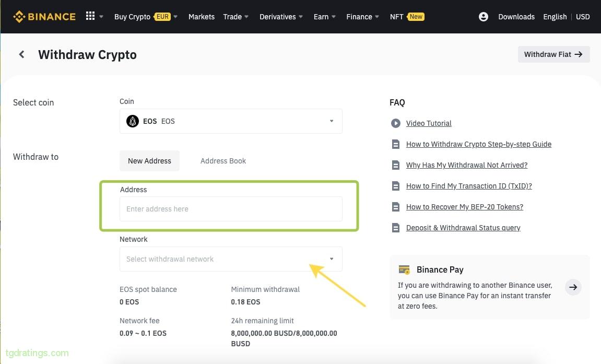Click the Binance Pay card icon
The image size is (601, 364).
(404, 270)
